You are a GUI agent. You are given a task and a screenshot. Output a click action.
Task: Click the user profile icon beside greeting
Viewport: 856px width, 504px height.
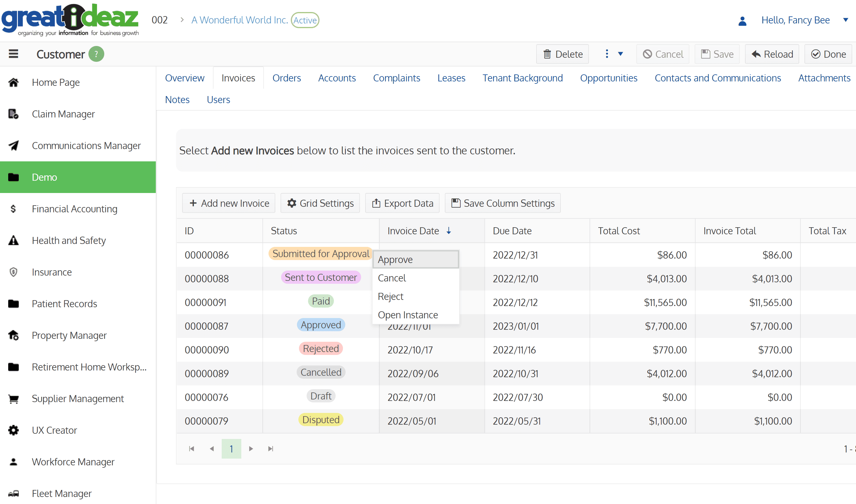pyautogui.click(x=742, y=21)
